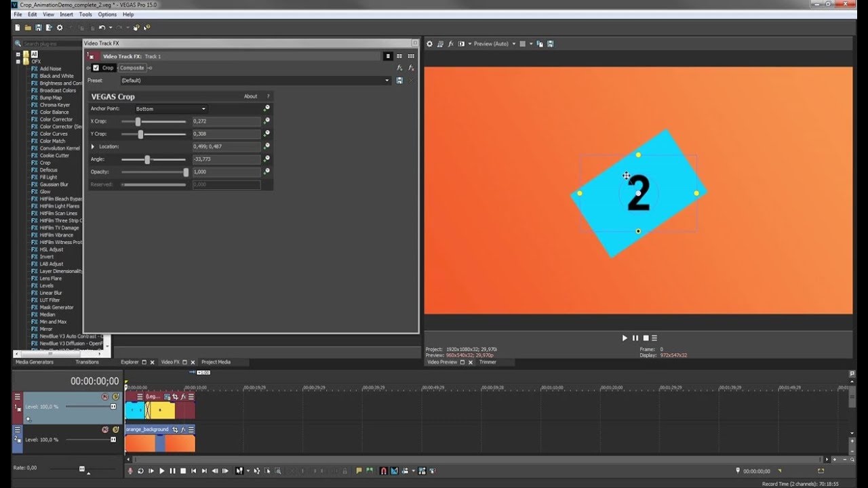Screen dimensions: 868x488
Task: Save the project from the main toolbar
Action: 38,28
